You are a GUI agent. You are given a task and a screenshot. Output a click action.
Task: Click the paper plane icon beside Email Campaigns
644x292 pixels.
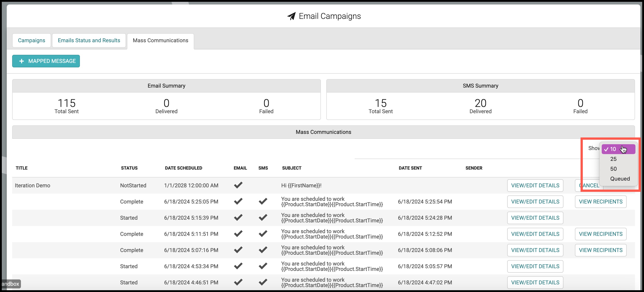(x=291, y=16)
